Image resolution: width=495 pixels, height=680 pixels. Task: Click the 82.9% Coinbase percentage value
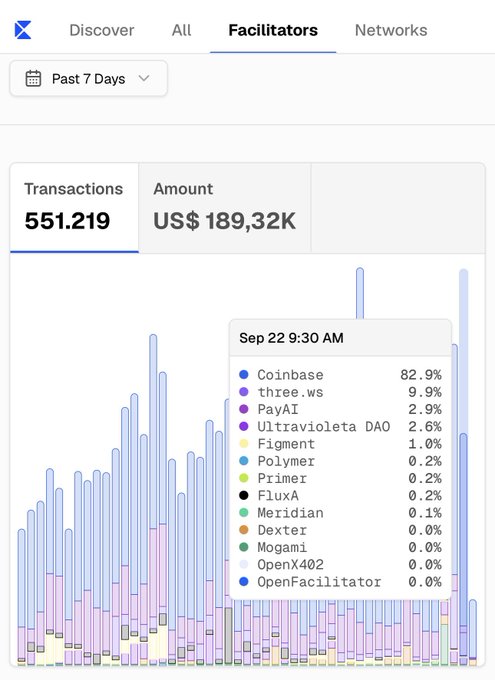click(x=421, y=375)
